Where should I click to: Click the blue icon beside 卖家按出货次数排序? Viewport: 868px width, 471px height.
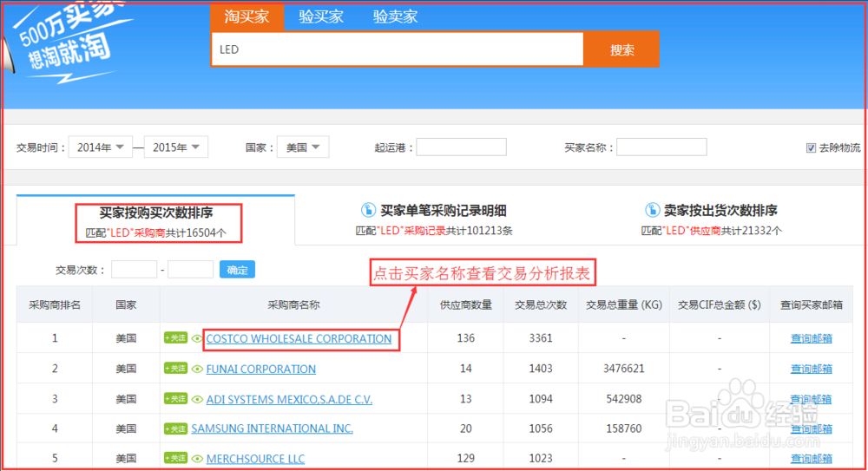[x=652, y=210]
